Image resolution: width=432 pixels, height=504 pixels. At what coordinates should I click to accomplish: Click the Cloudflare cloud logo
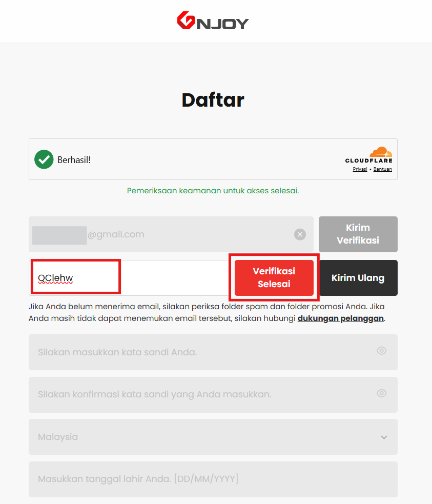[x=381, y=152]
